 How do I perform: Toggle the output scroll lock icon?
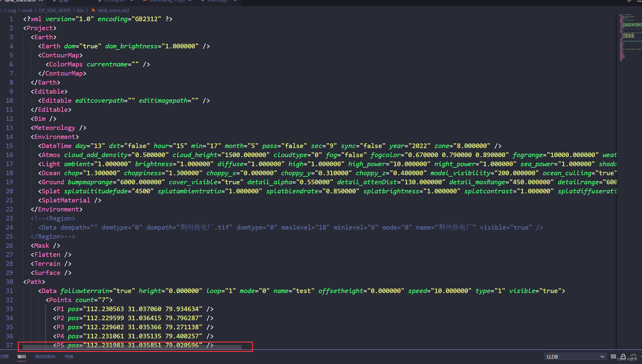[x=623, y=356]
